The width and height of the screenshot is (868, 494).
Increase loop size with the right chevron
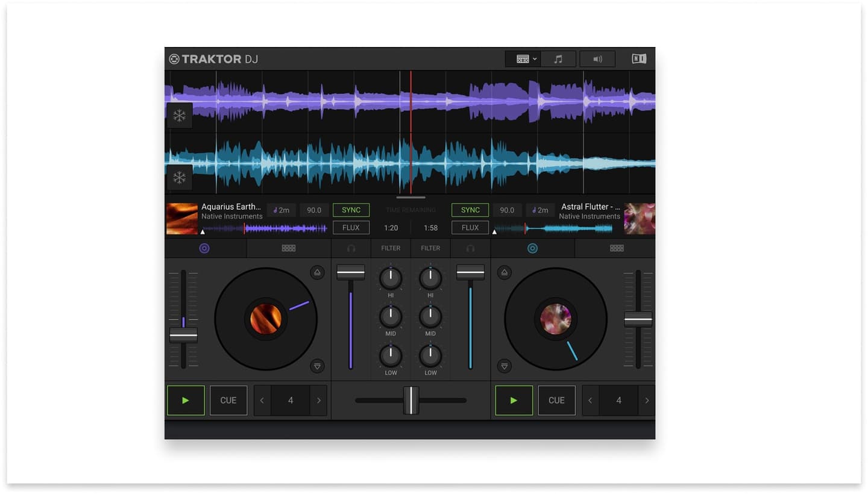pos(319,400)
